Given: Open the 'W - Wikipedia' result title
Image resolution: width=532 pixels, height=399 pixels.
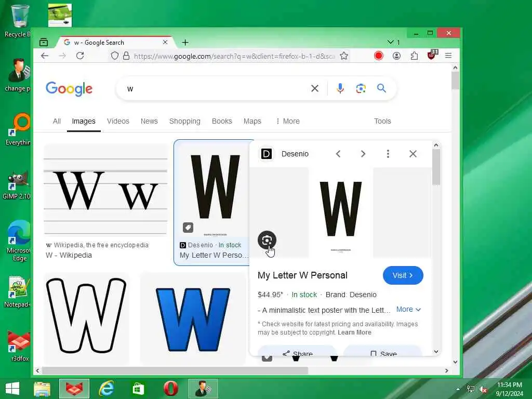Looking at the screenshot, I should pos(69,255).
